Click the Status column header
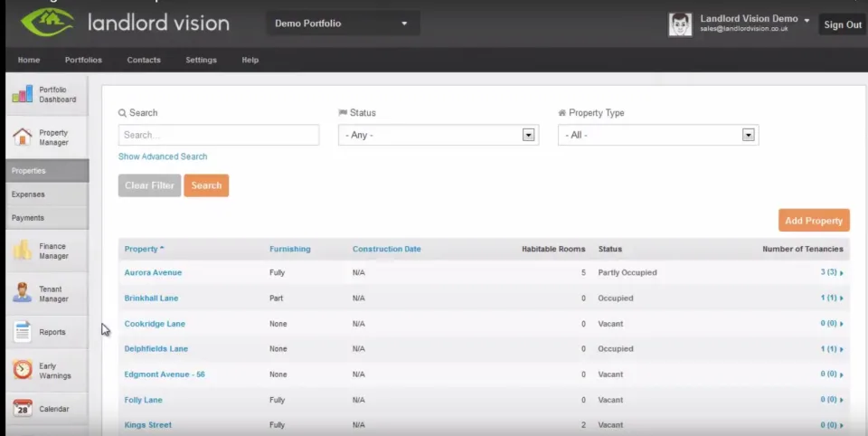This screenshot has height=436, width=868. click(x=610, y=250)
